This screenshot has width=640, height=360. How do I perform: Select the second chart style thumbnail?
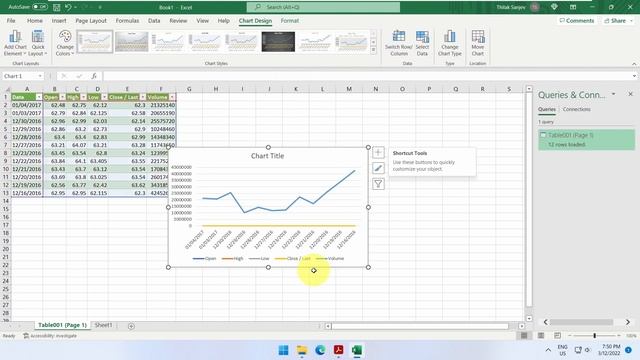pyautogui.click(x=131, y=41)
